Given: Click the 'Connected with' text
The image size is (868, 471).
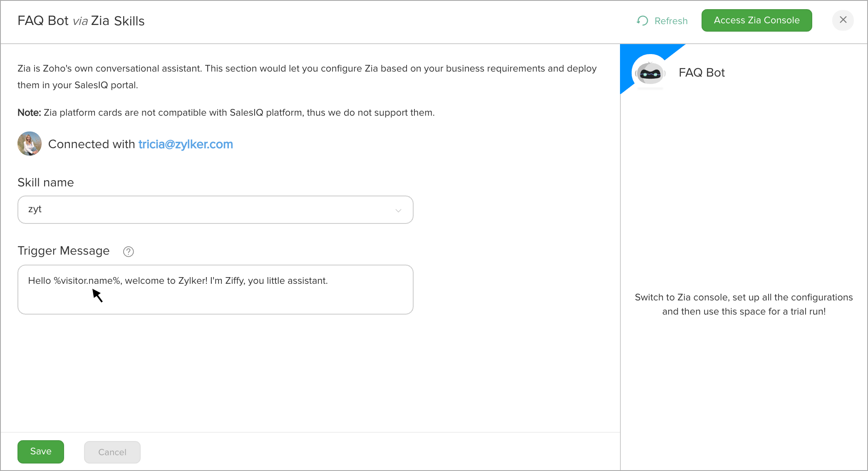Looking at the screenshot, I should (x=92, y=144).
